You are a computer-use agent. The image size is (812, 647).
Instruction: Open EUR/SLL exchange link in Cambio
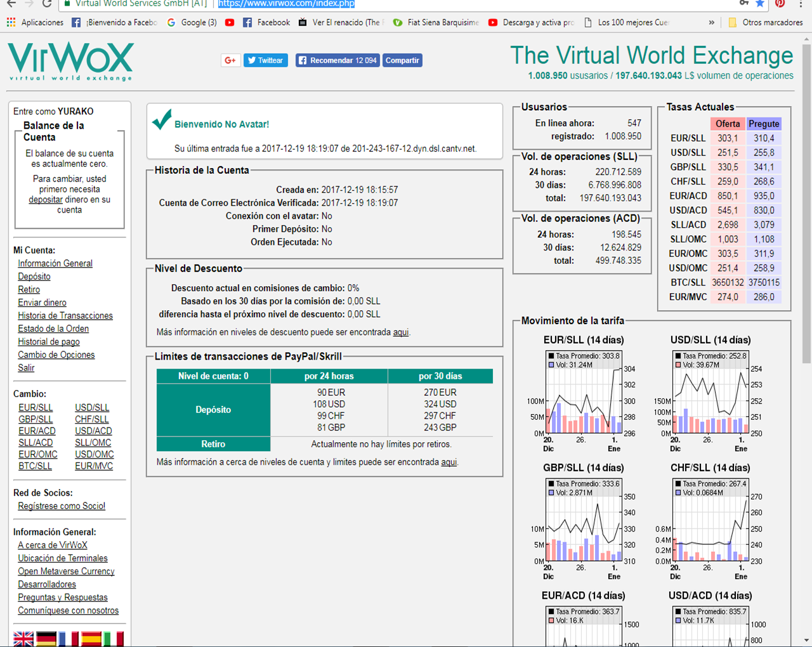tap(36, 407)
